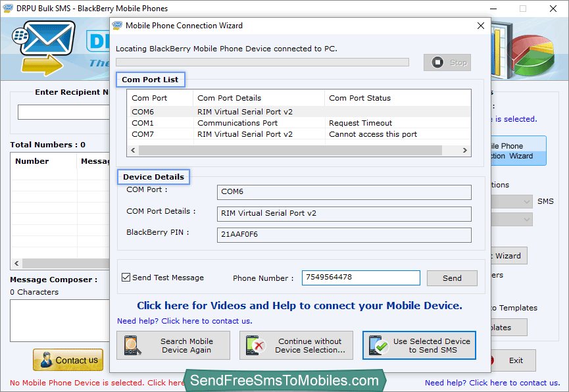Click Continue without Device Selection button
Viewport: 569px width, 392px height.
pos(296,345)
